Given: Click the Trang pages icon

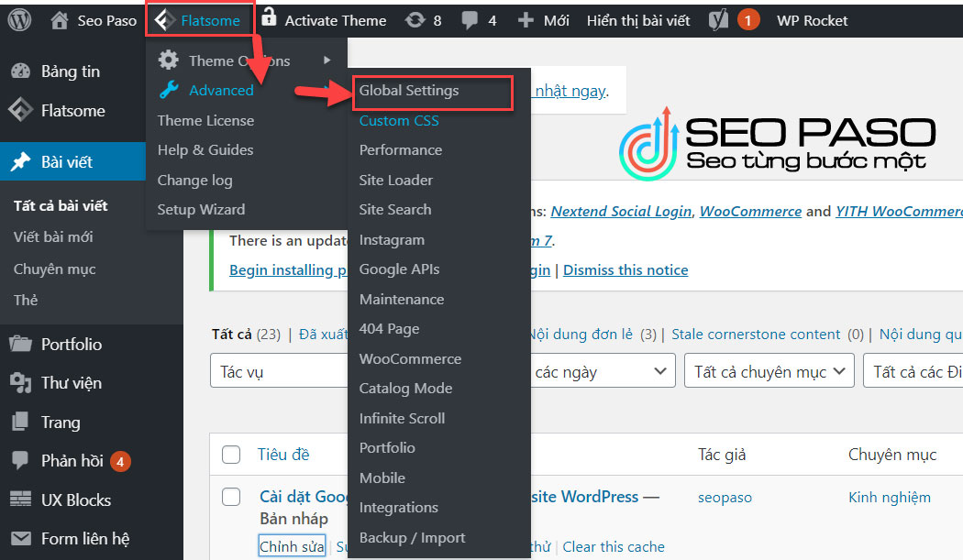Looking at the screenshot, I should click(20, 422).
